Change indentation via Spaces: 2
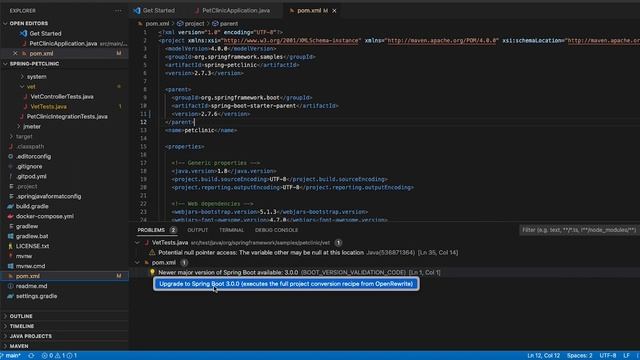The image size is (640, 360). [580, 356]
